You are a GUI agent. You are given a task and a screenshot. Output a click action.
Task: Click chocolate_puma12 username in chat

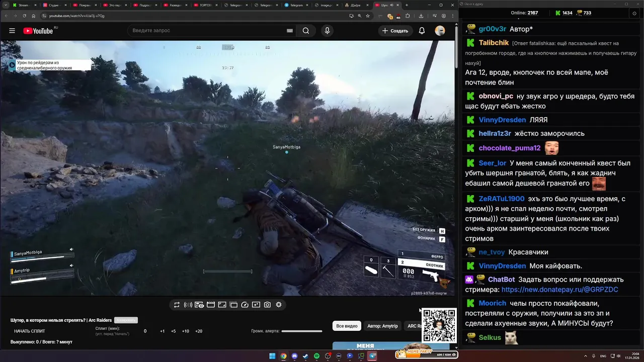point(509,148)
